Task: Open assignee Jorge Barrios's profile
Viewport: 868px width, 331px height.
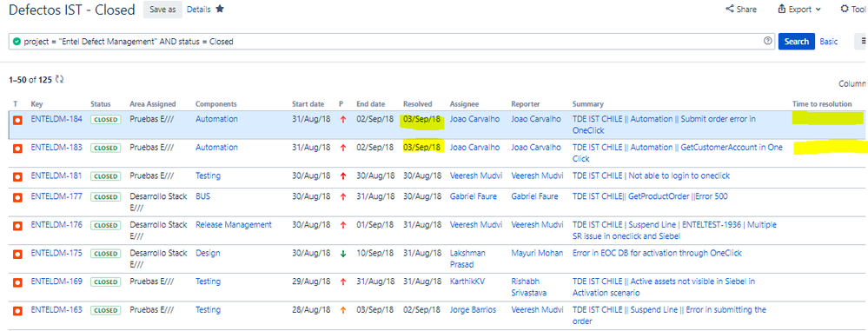Action: 473,309
